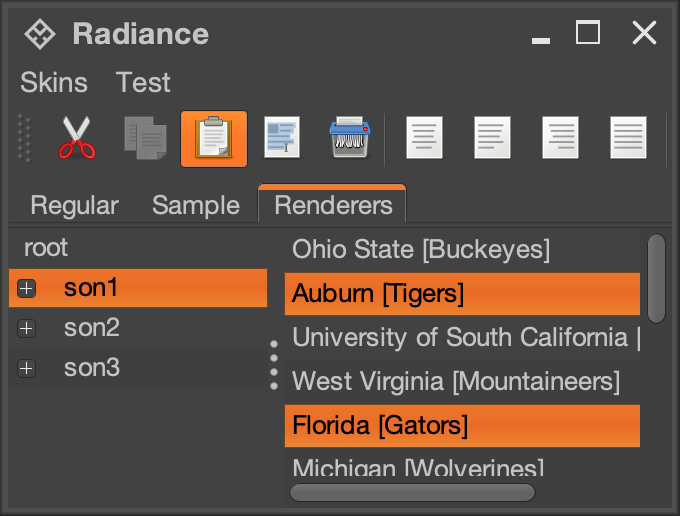Click the right-align text icon

(560, 137)
